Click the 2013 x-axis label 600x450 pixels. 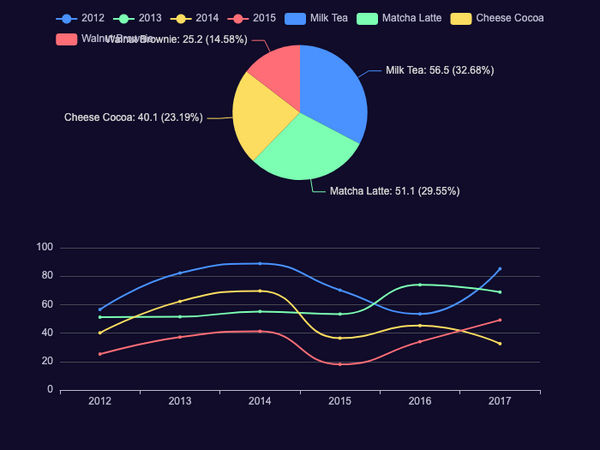180,401
